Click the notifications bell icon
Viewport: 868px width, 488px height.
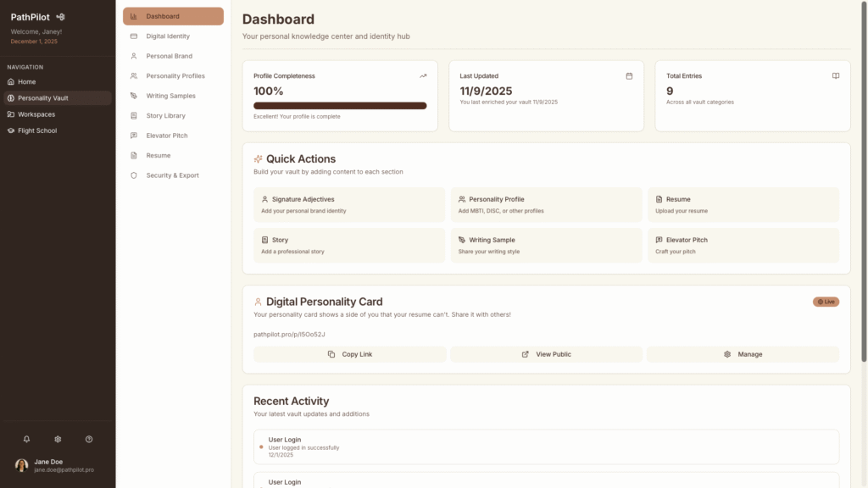click(x=26, y=439)
